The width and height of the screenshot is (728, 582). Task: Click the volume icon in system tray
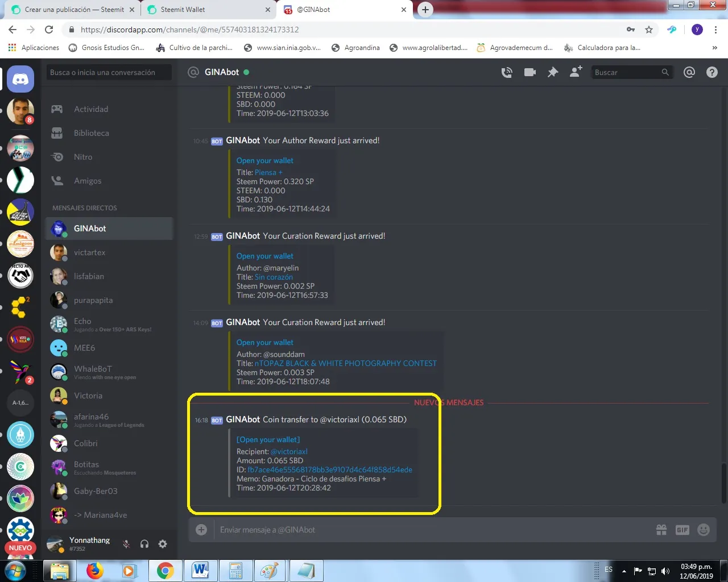665,571
